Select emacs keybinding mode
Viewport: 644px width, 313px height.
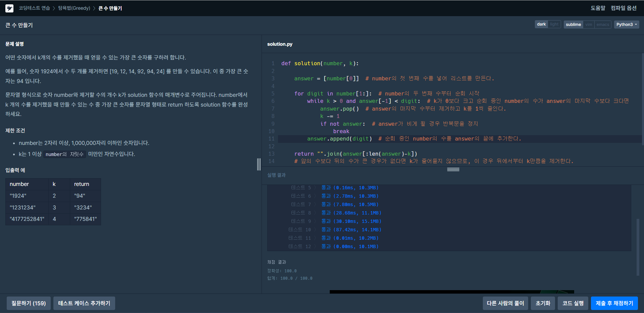(603, 25)
